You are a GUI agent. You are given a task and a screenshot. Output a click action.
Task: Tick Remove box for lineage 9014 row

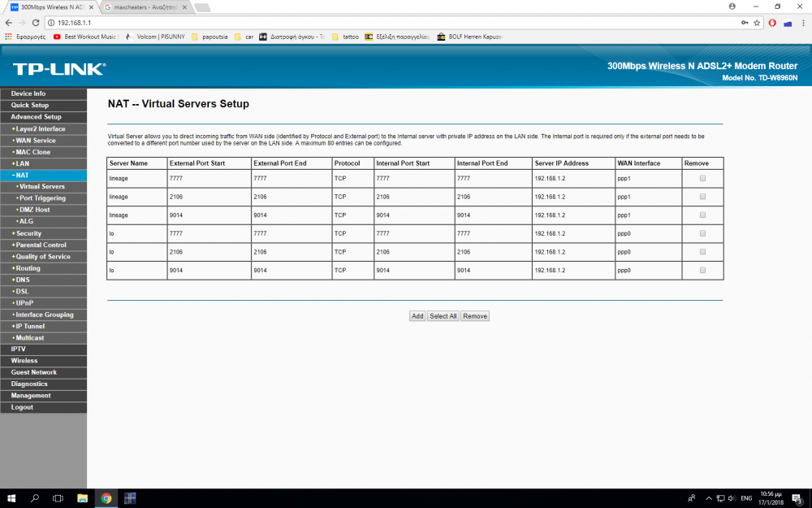pos(702,215)
